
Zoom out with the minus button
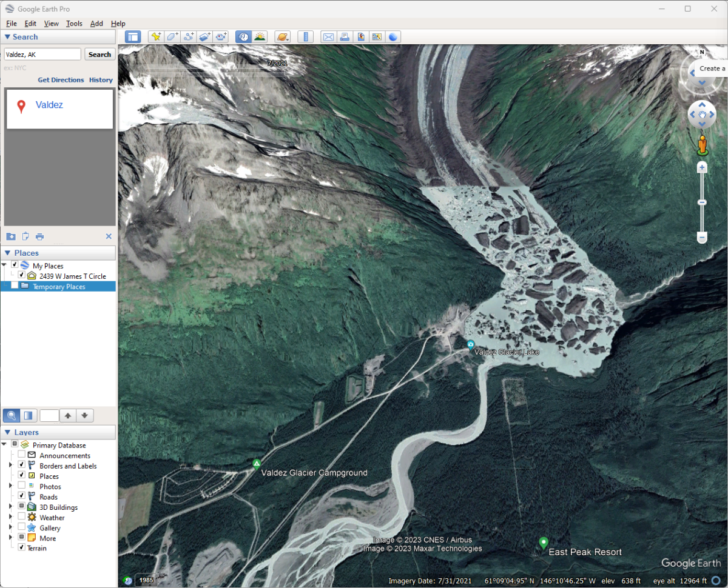702,238
